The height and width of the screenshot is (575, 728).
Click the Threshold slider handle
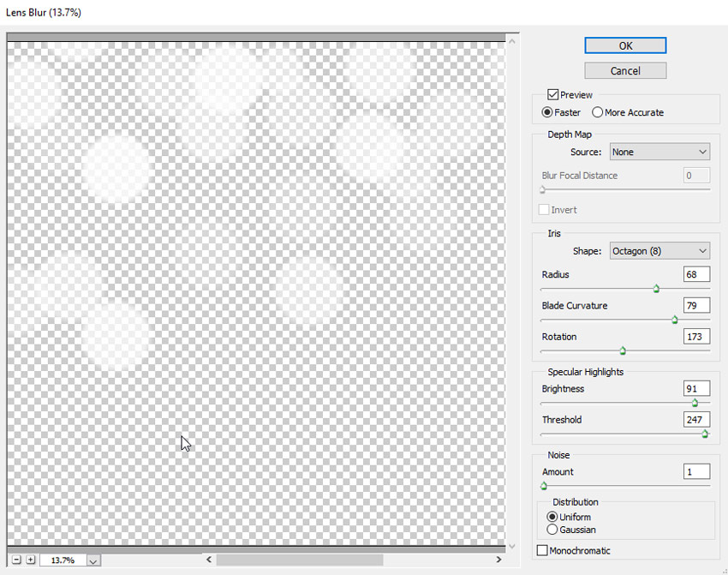pyautogui.click(x=705, y=434)
